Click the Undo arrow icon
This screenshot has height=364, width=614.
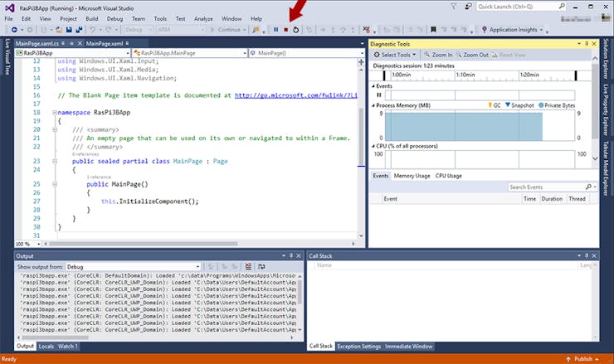tap(92, 30)
